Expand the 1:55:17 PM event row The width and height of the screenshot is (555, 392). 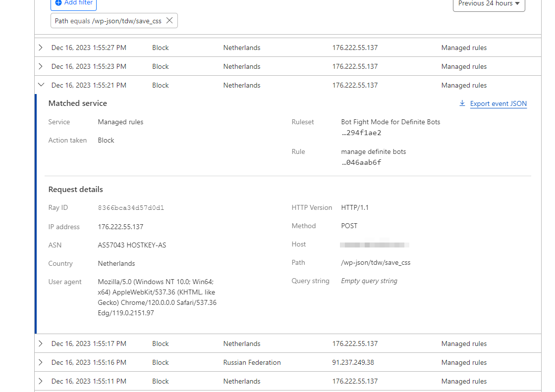(x=41, y=343)
